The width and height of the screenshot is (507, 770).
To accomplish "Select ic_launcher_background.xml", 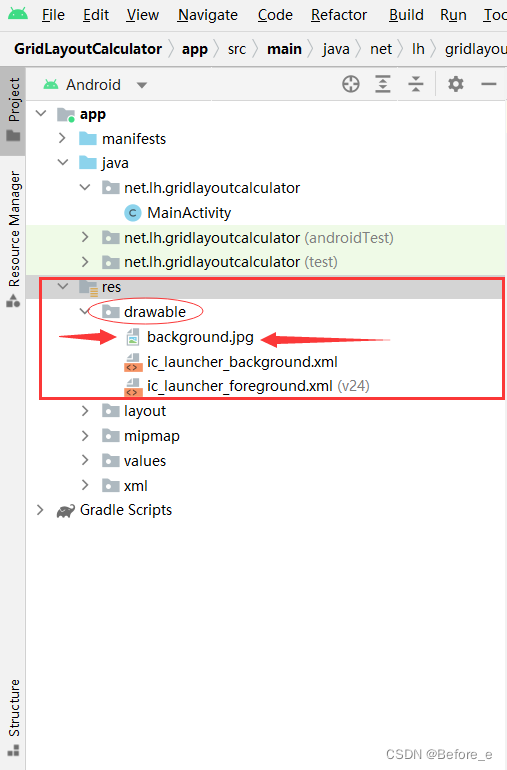I will pyautogui.click(x=242, y=362).
